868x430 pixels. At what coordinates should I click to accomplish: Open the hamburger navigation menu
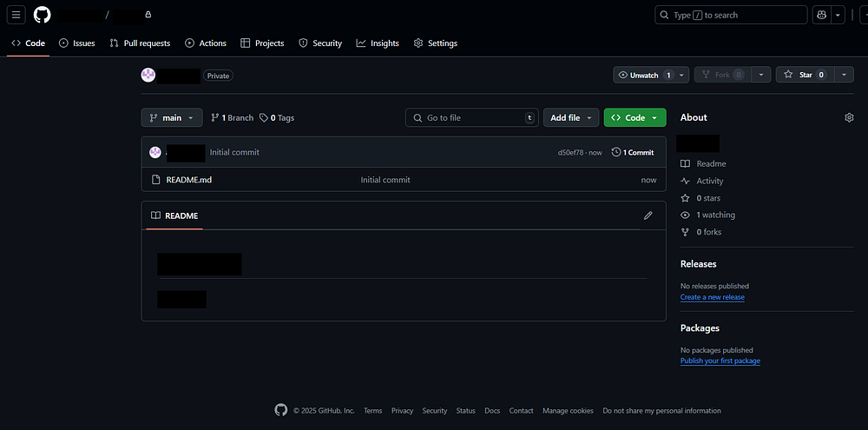[16, 15]
